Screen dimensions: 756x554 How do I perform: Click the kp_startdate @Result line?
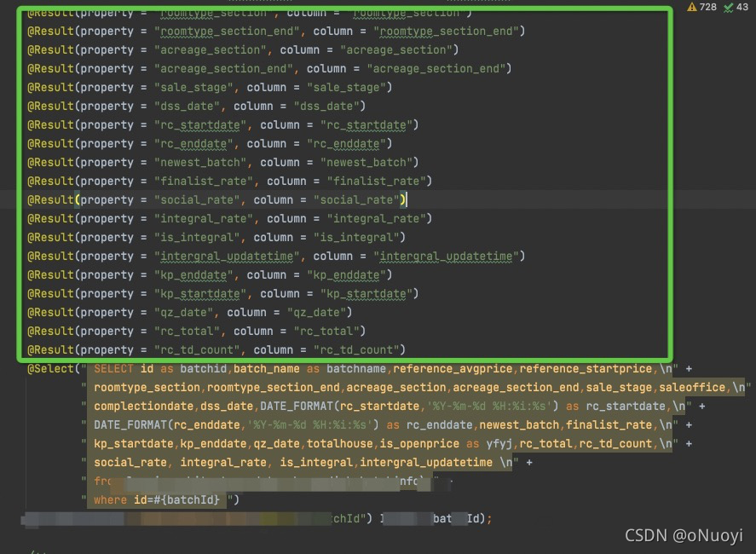(x=222, y=294)
